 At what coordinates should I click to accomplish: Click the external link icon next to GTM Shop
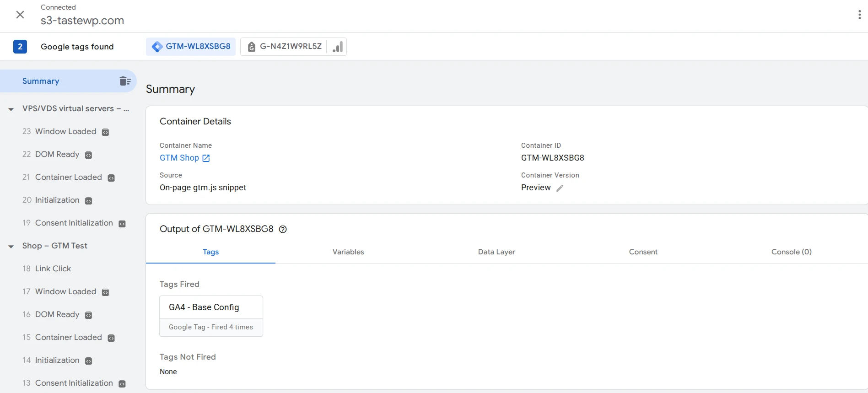coord(206,158)
